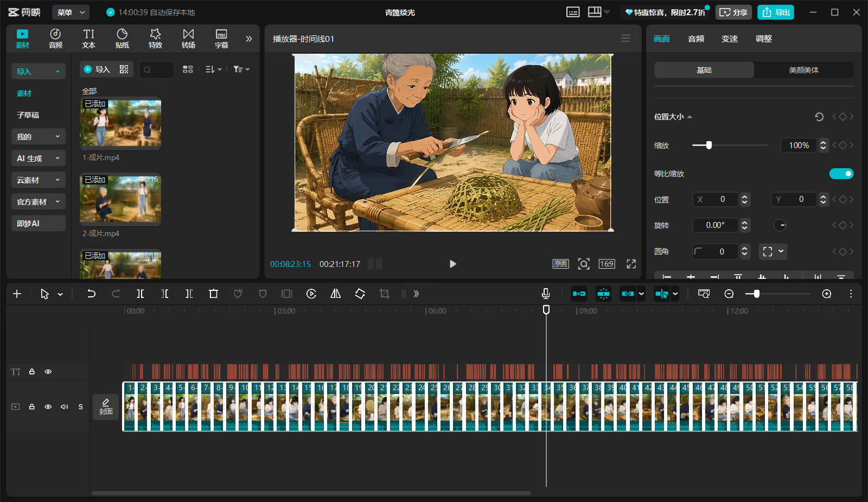Select the 美颜美体 sub-tab
868x502 pixels.
pyautogui.click(x=804, y=70)
